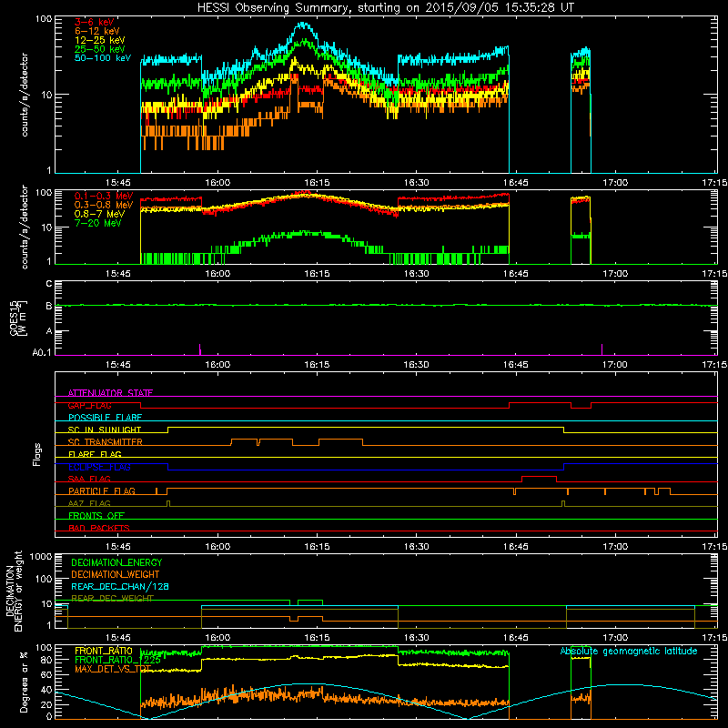The width and height of the screenshot is (728, 728).
Task: Click the BAD_PACKETS flag label
Action: click(99, 528)
